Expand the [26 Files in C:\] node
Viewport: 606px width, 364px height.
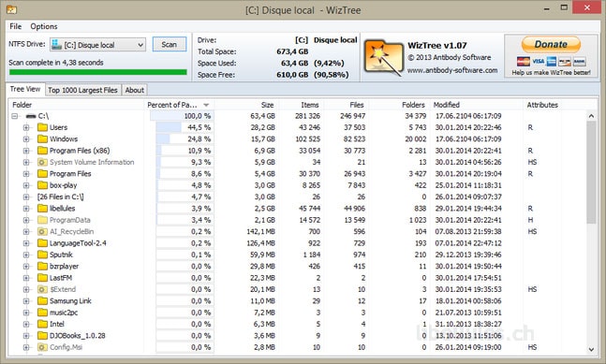click(x=26, y=197)
